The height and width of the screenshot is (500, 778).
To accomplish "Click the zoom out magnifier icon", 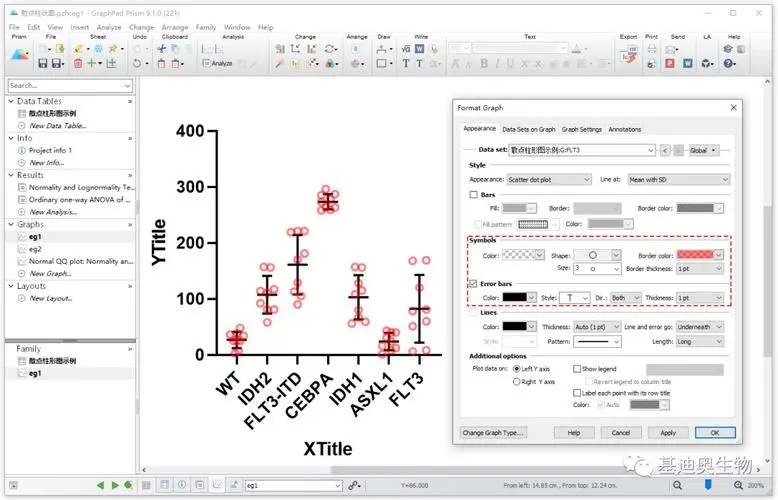I will [677, 485].
